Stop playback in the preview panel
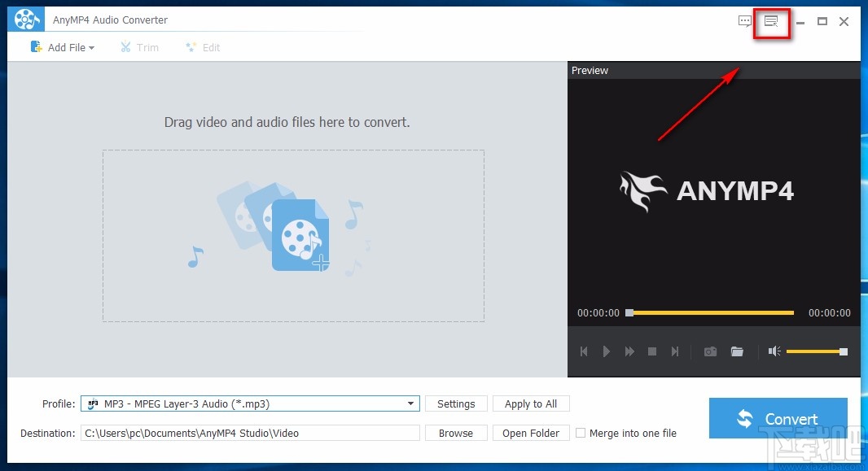 click(x=652, y=351)
